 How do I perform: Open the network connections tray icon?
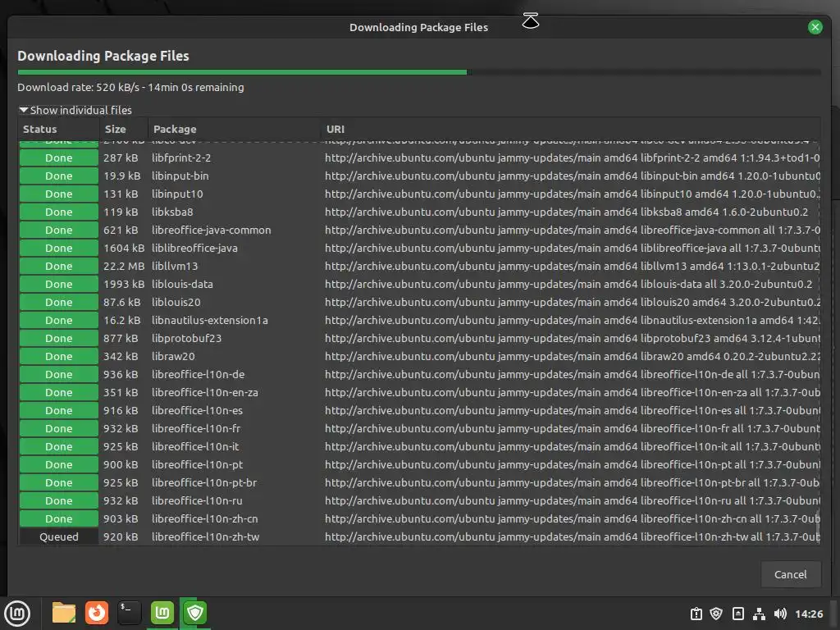click(759, 614)
